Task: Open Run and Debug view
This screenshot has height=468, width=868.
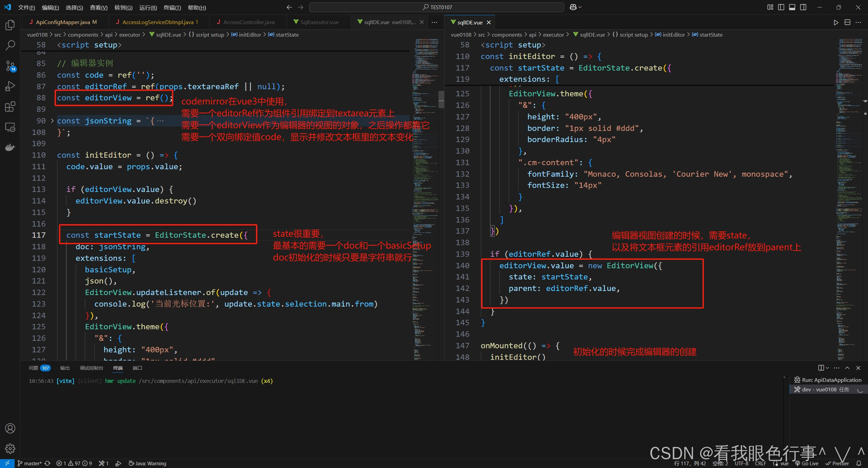Action: [10, 86]
